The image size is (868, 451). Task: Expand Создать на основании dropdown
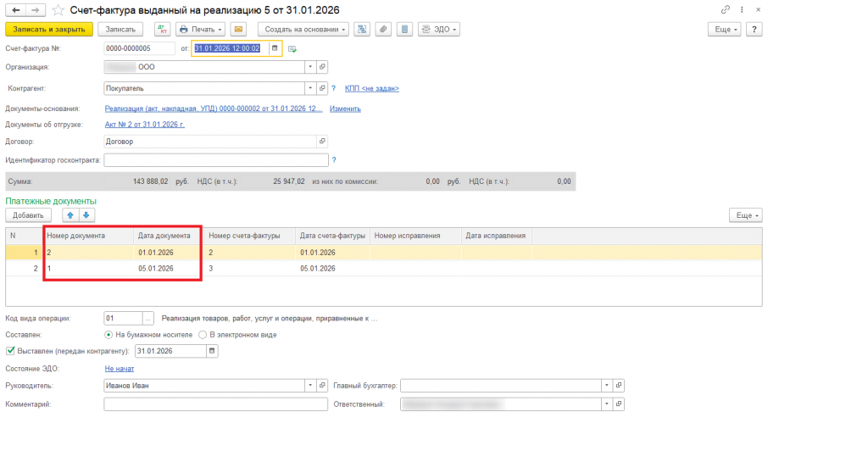[x=303, y=30]
